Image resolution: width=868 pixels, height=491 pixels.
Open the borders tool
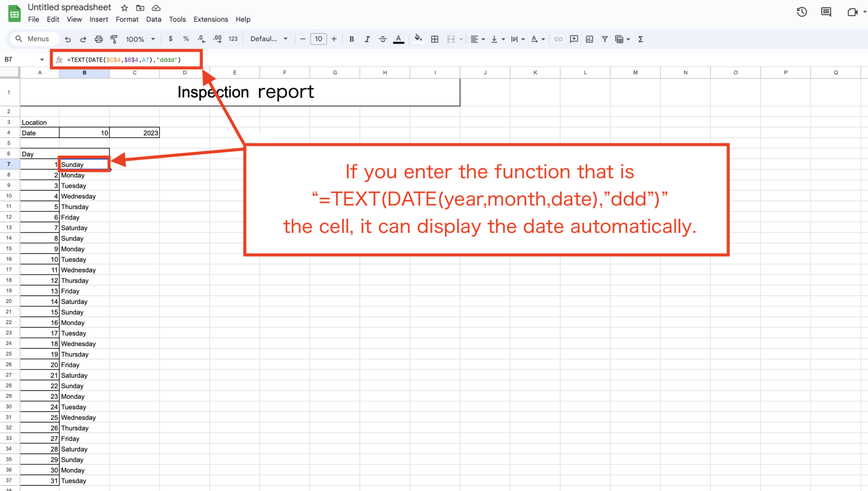(434, 39)
